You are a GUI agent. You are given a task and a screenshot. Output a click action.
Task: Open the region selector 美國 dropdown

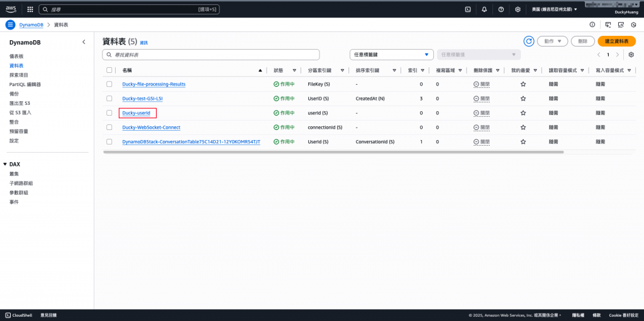555,9
